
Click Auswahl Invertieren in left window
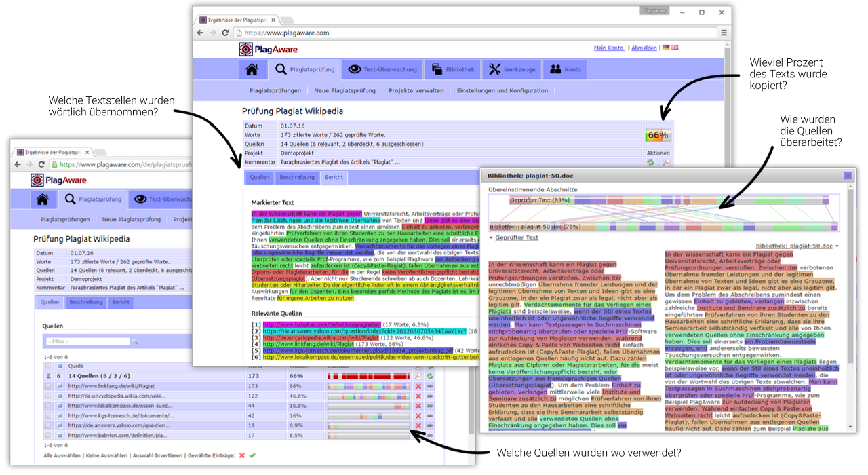pyautogui.click(x=157, y=455)
